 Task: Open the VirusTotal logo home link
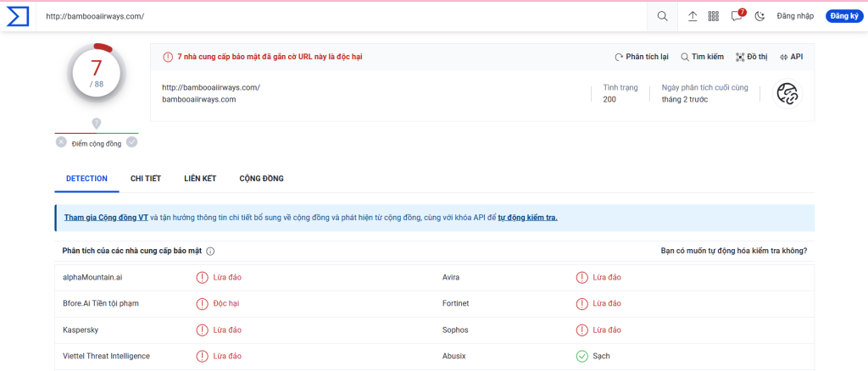[x=17, y=17]
